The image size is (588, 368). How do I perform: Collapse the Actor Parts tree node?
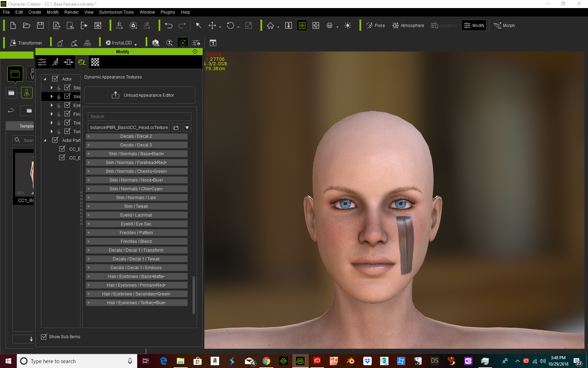[x=45, y=141]
